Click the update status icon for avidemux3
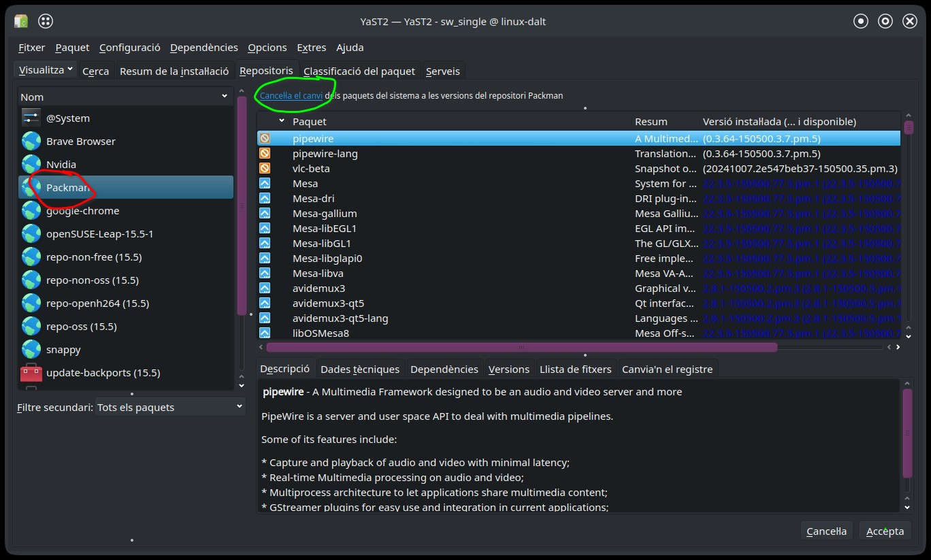931x560 pixels. tap(265, 288)
